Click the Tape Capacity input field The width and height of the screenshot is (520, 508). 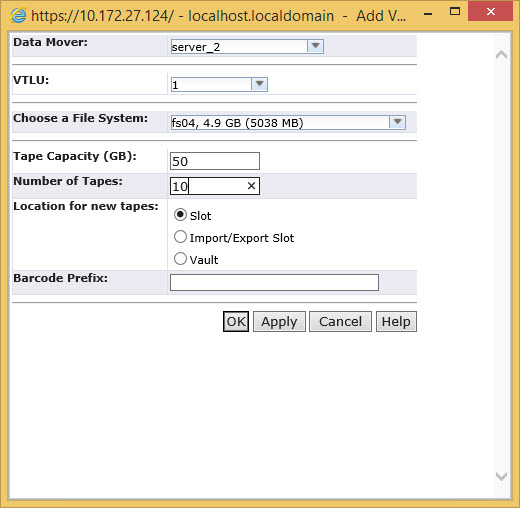click(x=215, y=161)
